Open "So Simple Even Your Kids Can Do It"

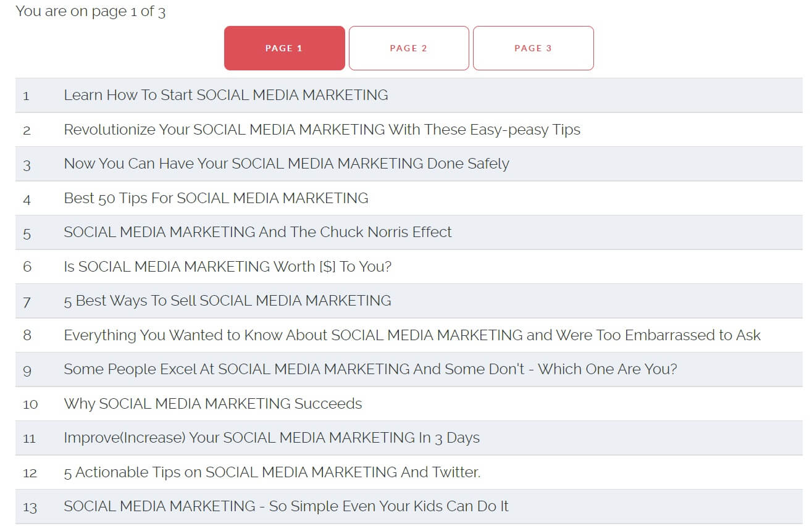coord(286,506)
